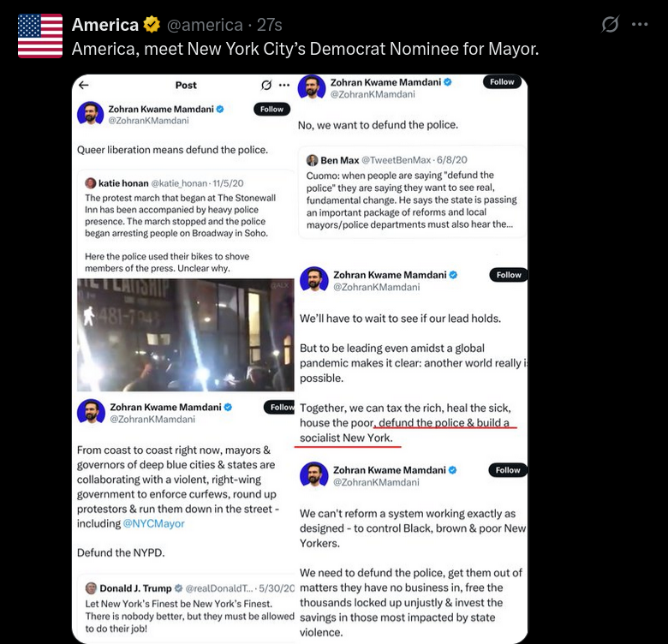Click the back arrow in embedded Post header
Viewport: 668px width, 644px height.
coord(84,85)
